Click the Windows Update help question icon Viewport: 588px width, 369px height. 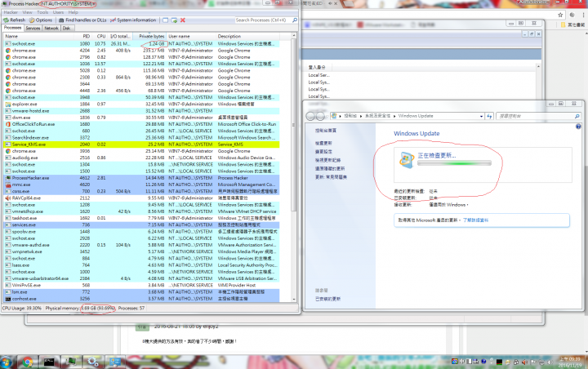pyautogui.click(x=578, y=127)
